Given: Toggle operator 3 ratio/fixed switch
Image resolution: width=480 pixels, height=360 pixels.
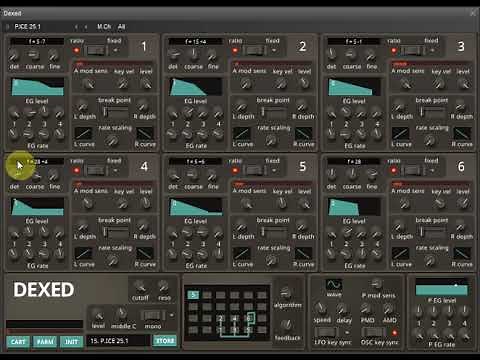Looking at the screenshot, I should 413,51.
